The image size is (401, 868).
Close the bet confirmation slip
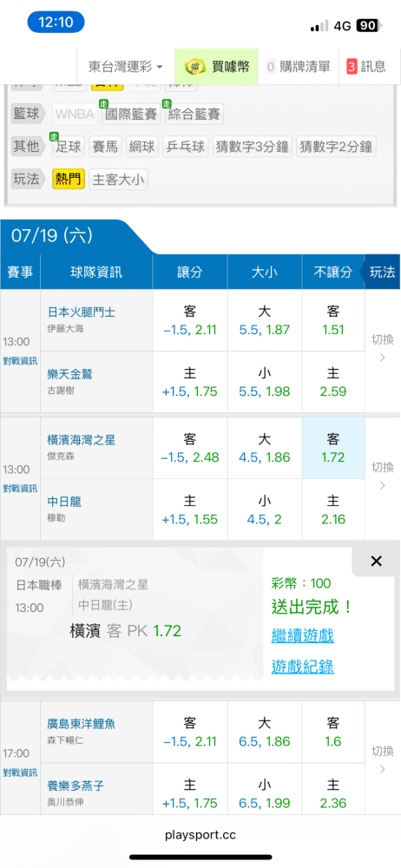376,562
